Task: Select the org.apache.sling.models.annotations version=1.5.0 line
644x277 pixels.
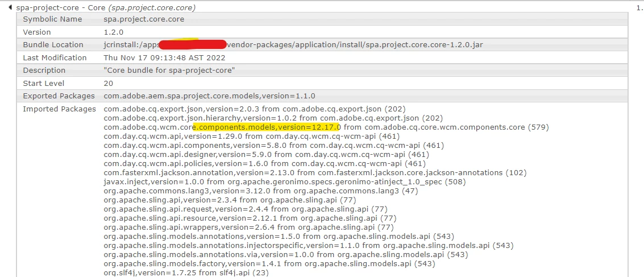Action: (x=279, y=236)
